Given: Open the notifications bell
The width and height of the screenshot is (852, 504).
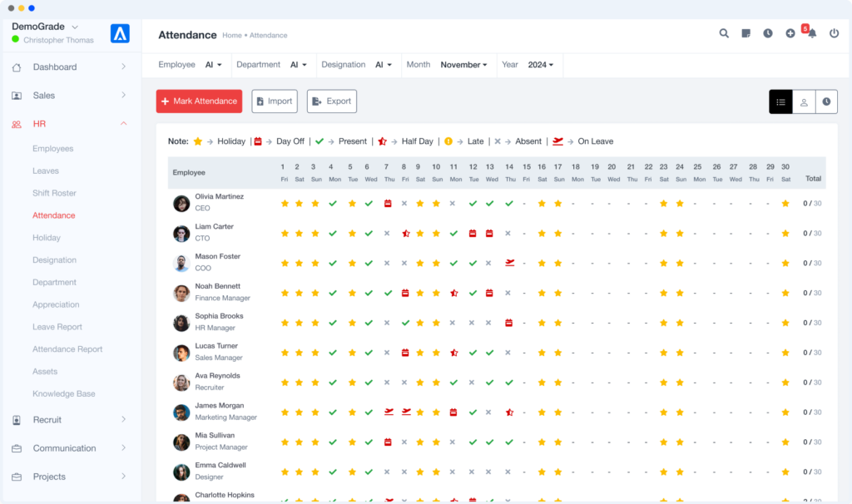Looking at the screenshot, I should pyautogui.click(x=812, y=33).
